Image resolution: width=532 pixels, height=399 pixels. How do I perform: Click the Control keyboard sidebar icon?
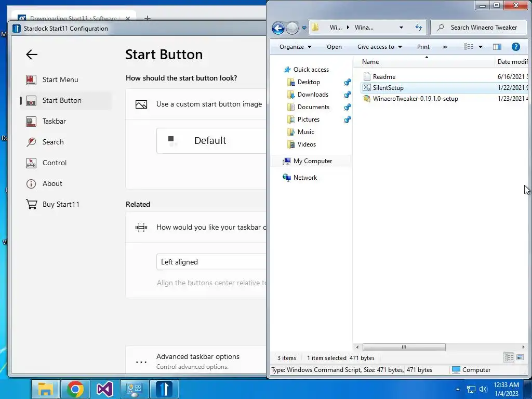31,163
